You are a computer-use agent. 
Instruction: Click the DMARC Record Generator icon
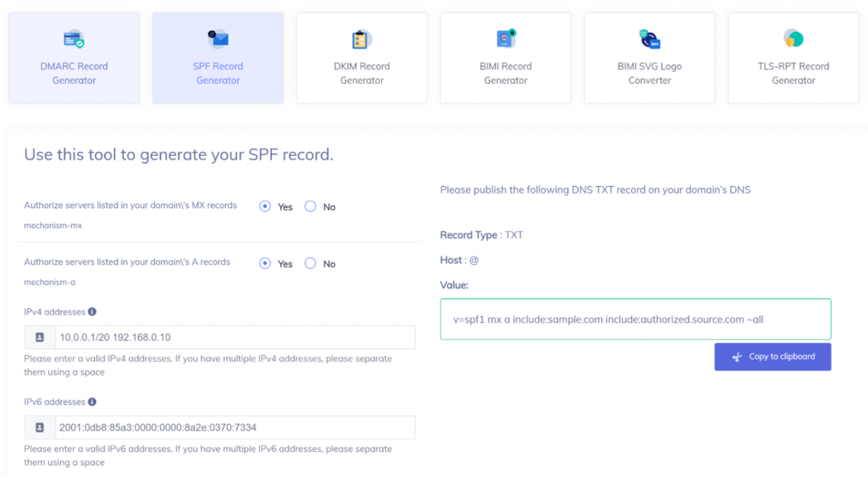pos(73,38)
